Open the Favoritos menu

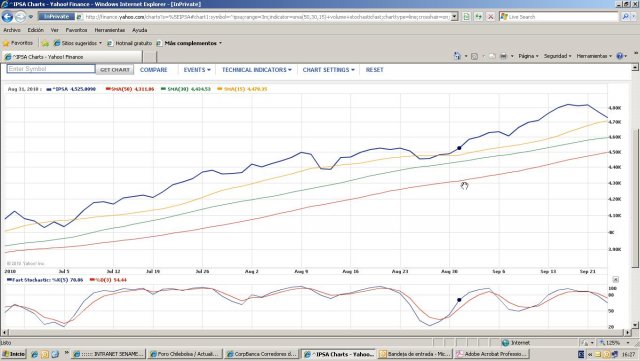(x=76, y=30)
